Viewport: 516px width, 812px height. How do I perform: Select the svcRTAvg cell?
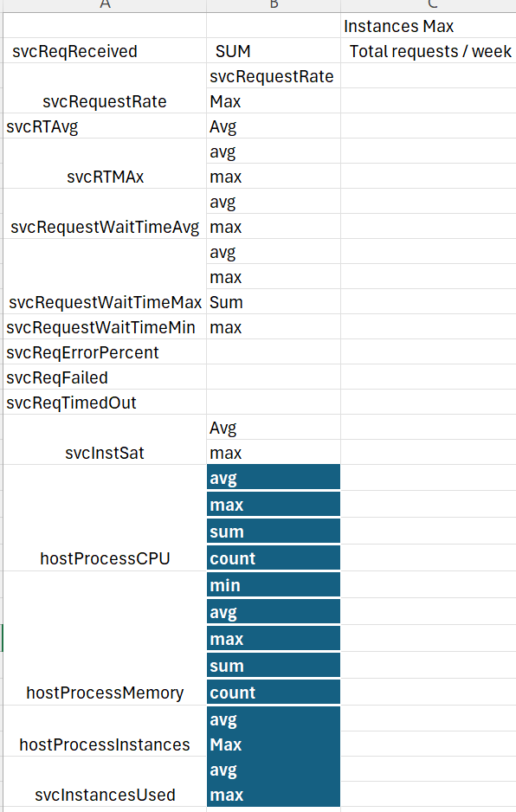(105, 126)
